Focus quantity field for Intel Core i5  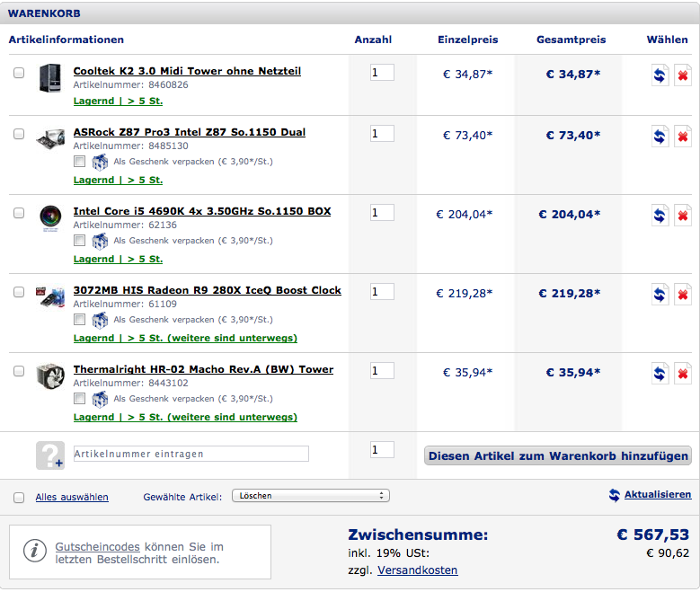click(382, 213)
